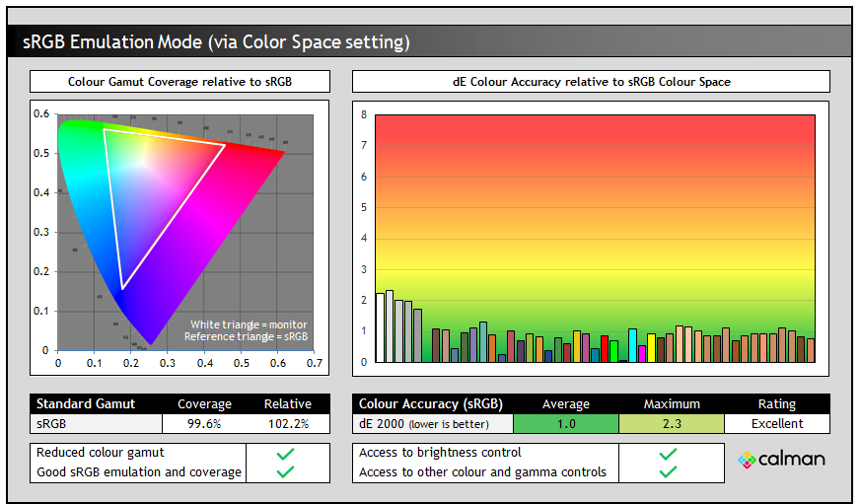860x504 pixels.
Task: Click the Good sRGB emulation checkmark
Action: coord(286,472)
